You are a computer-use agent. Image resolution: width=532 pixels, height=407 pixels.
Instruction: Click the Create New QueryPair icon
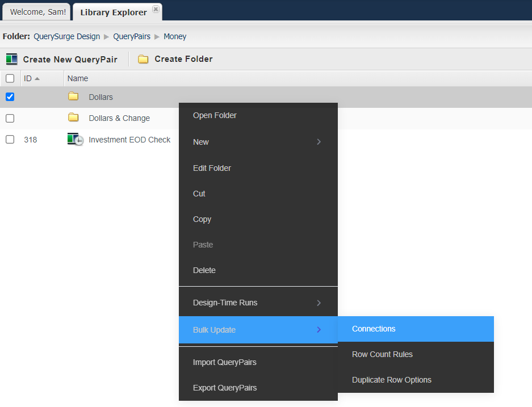click(11, 59)
